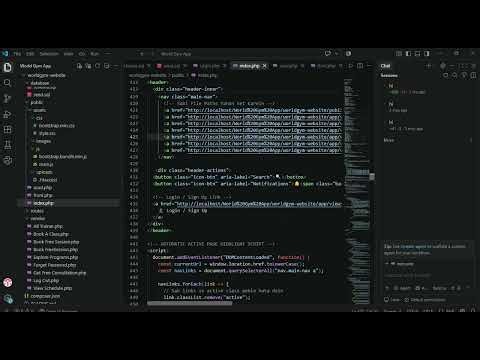Click the horizontal editor scrollbar
The image size is (480, 360).
(x=190, y=303)
